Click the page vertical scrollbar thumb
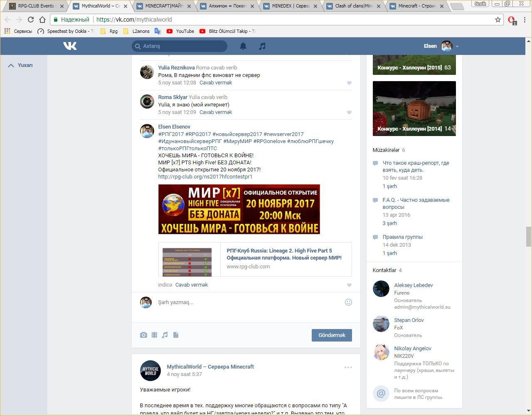Image resolution: width=532 pixels, height=416 pixels. pos(529,237)
